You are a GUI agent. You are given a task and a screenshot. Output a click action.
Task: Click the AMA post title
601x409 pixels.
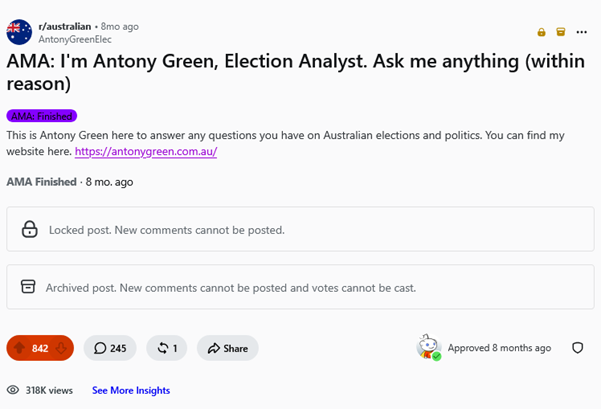tap(296, 72)
